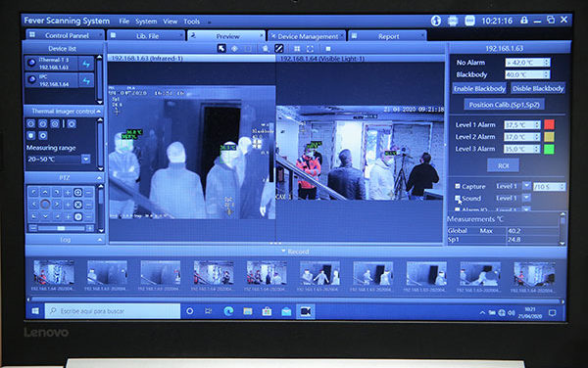This screenshot has height=368, width=588.
Task: Open the notification center on the taskbar
Action: pyautogui.click(x=552, y=312)
